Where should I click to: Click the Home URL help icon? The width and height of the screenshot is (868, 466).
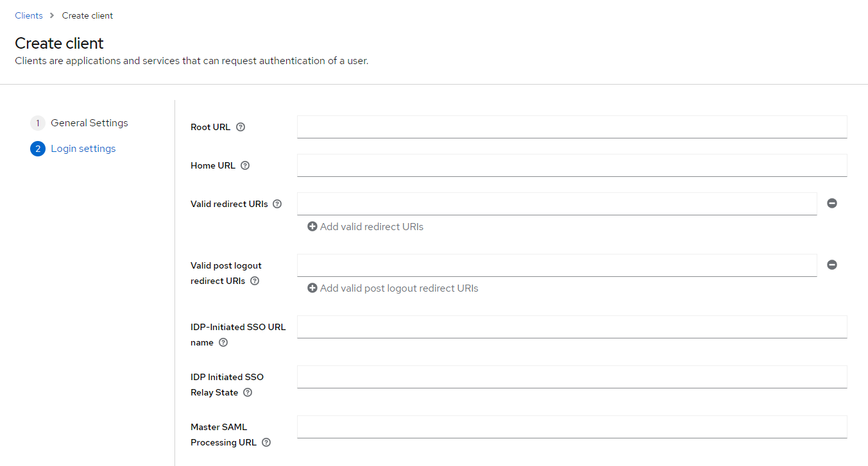(245, 165)
